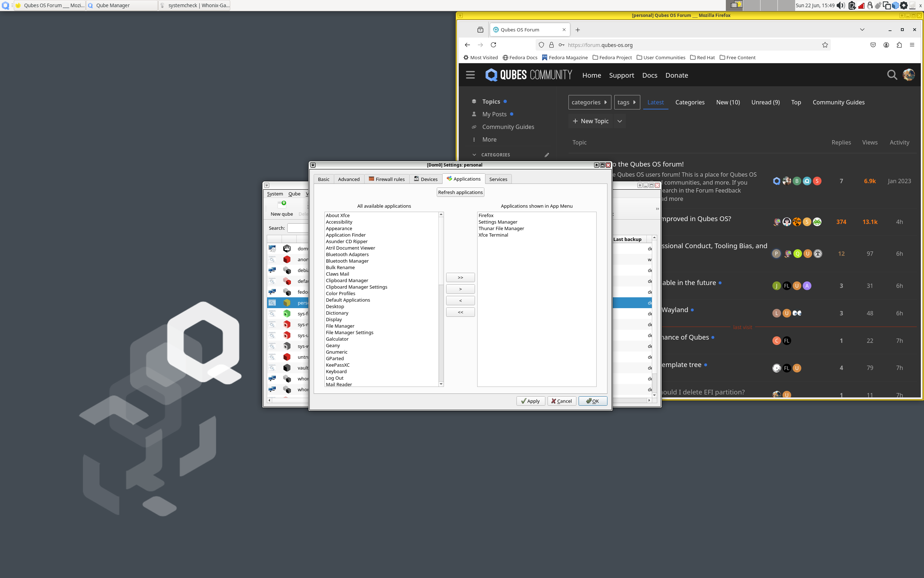The width and height of the screenshot is (924, 578).
Task: Switch to the Basic tab
Action: tap(323, 179)
